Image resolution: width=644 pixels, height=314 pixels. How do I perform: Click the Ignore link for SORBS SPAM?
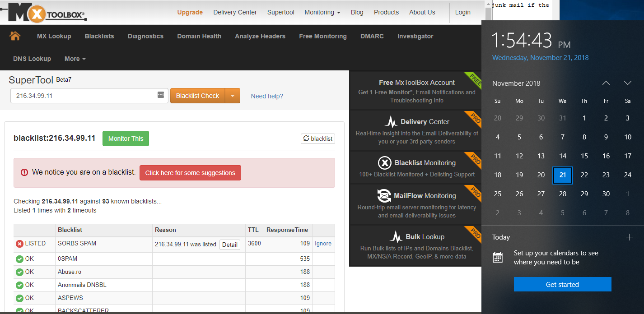(323, 244)
